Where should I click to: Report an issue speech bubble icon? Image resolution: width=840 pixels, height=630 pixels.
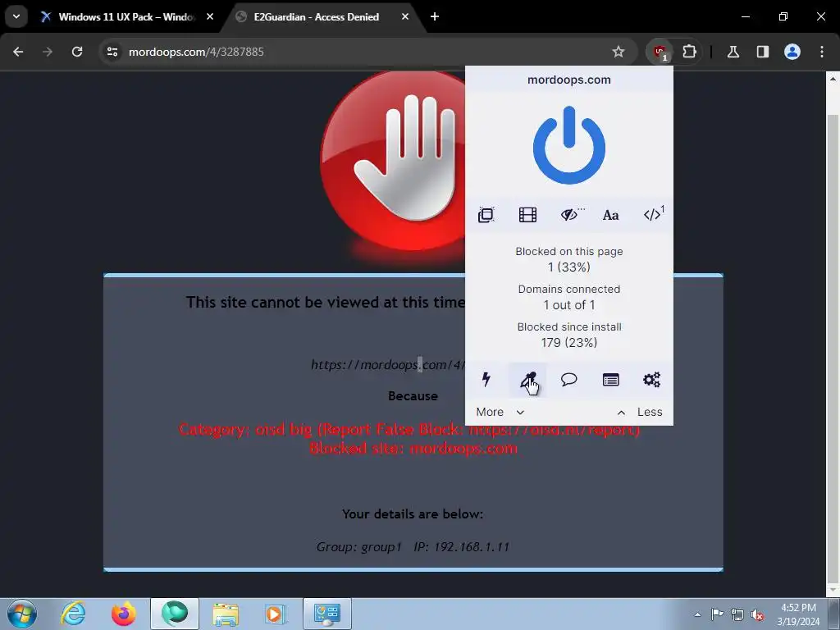(x=569, y=379)
